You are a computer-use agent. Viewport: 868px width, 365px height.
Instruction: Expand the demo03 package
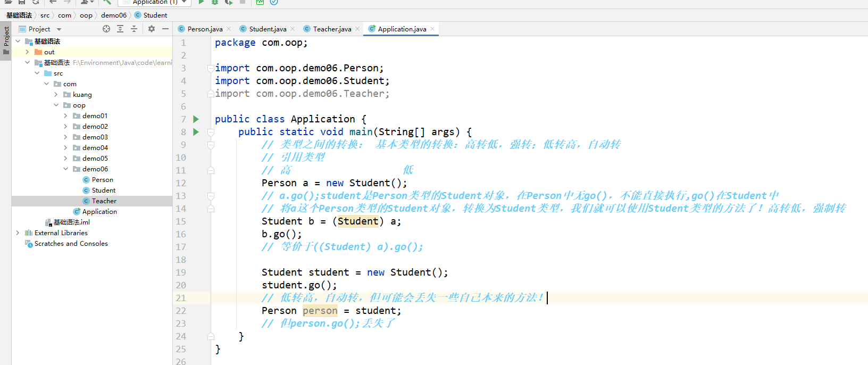click(x=65, y=137)
